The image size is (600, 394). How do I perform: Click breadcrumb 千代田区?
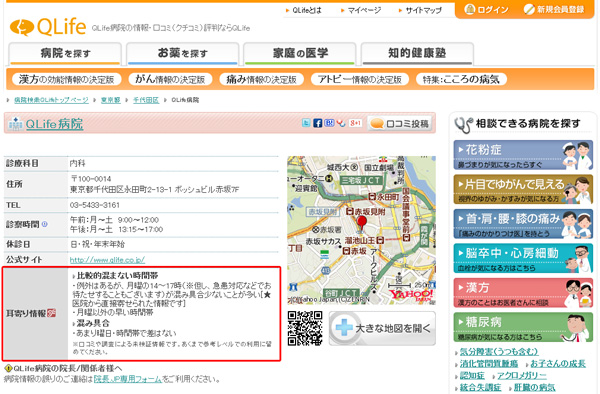click(146, 100)
